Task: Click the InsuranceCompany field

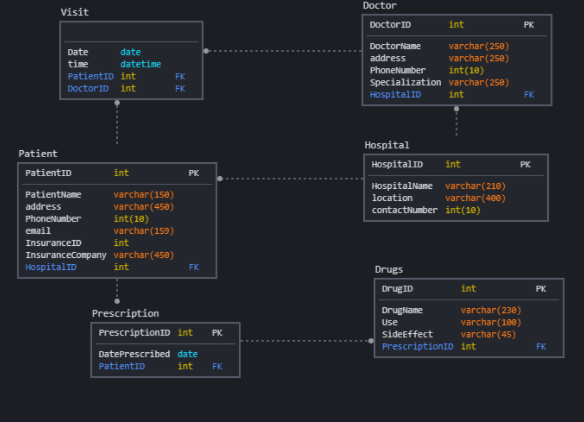Action: (x=66, y=255)
